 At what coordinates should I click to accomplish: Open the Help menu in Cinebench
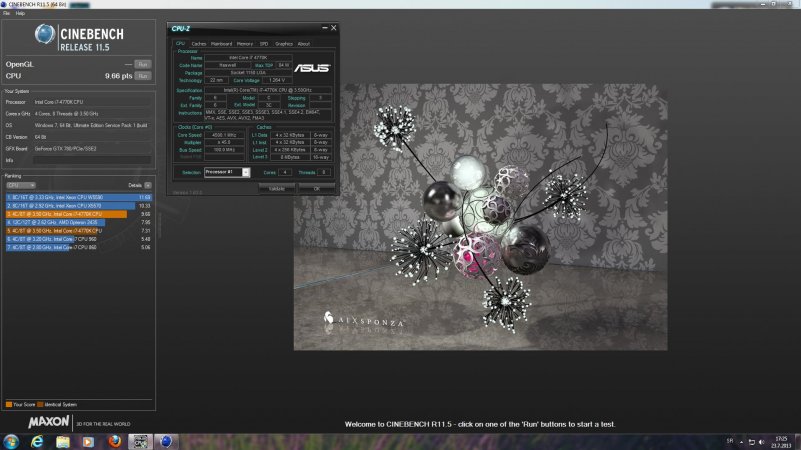click(20, 13)
